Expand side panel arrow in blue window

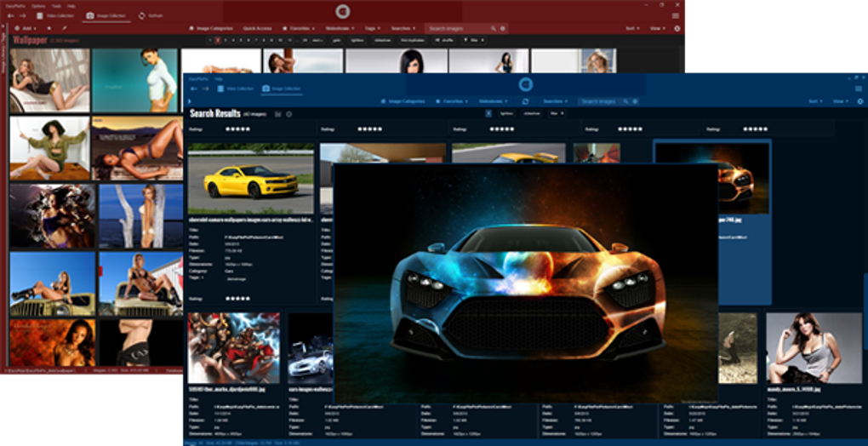pyautogui.click(x=189, y=101)
